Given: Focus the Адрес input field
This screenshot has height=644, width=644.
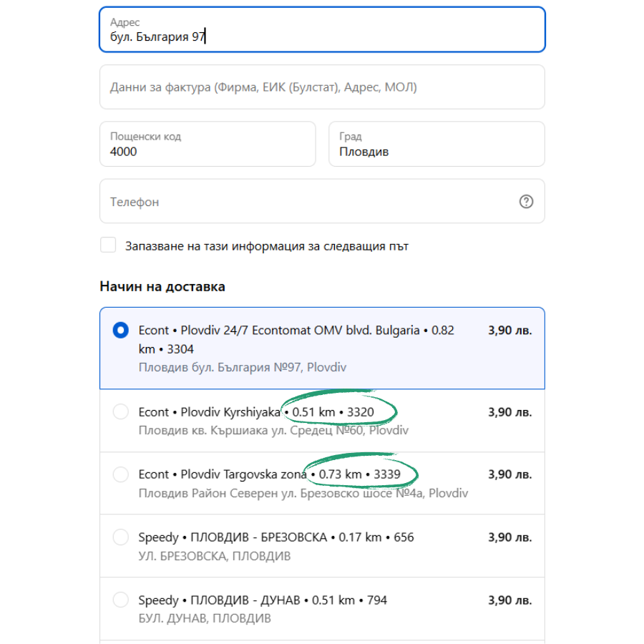Looking at the screenshot, I should tap(322, 30).
